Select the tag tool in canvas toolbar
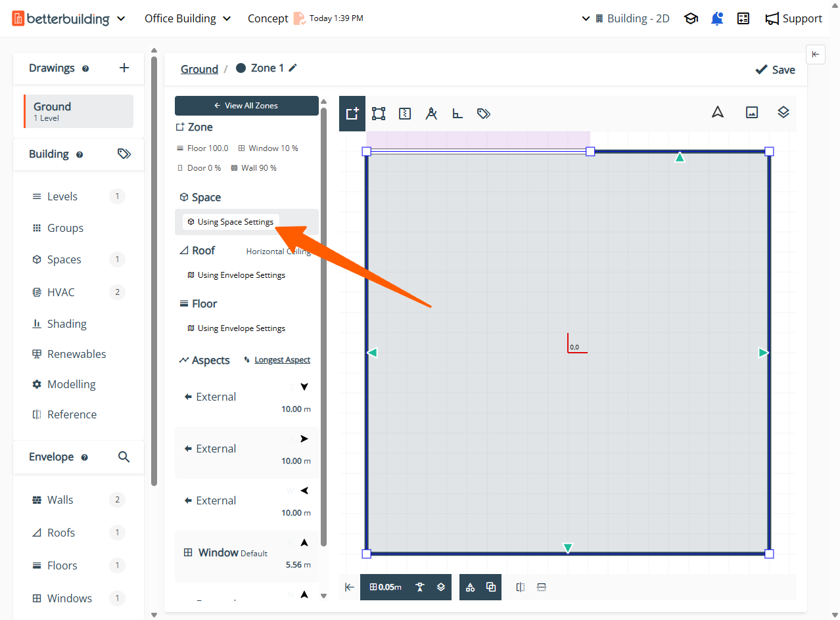 484,114
